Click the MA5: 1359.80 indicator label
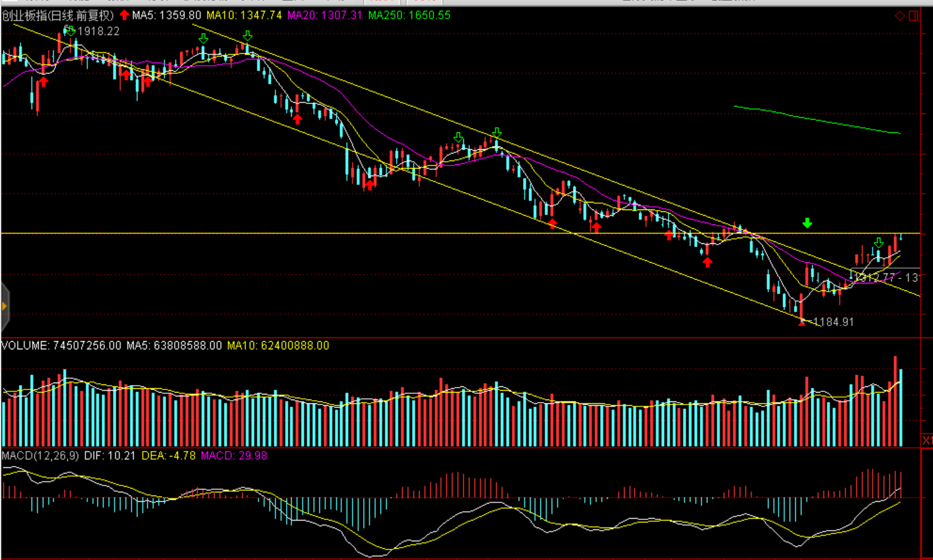This screenshot has height=560, width=933. 166,15
